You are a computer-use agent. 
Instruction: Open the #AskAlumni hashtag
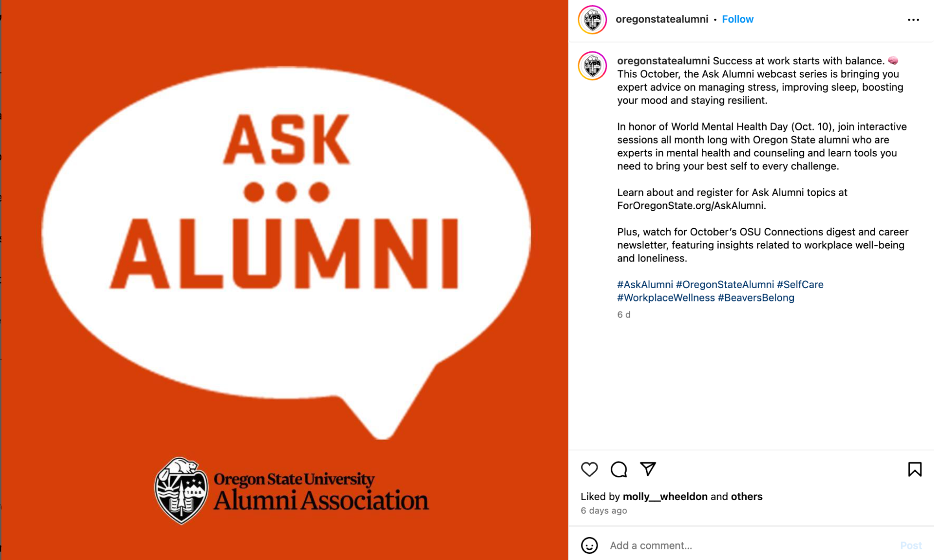645,284
